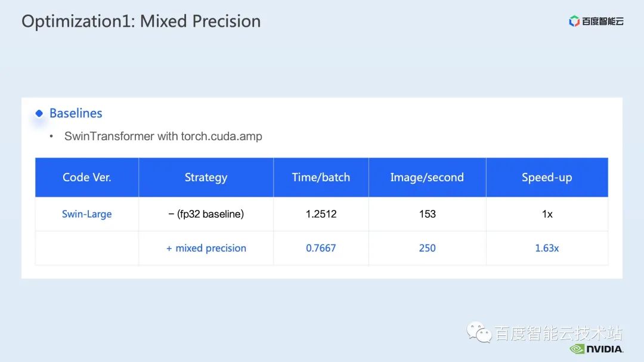
Task: Click the Time/batch column header
Action: [x=321, y=177]
